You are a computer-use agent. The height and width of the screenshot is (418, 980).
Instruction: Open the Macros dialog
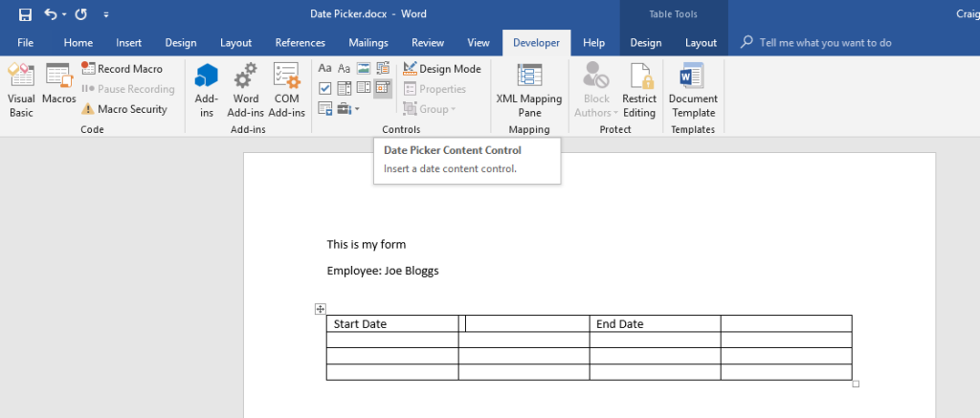pyautogui.click(x=58, y=84)
